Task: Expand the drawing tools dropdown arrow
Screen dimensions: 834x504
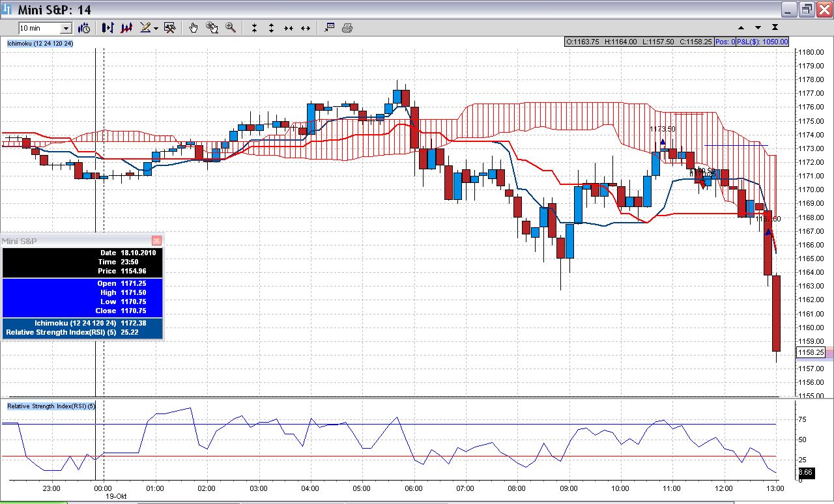Action: point(156,29)
